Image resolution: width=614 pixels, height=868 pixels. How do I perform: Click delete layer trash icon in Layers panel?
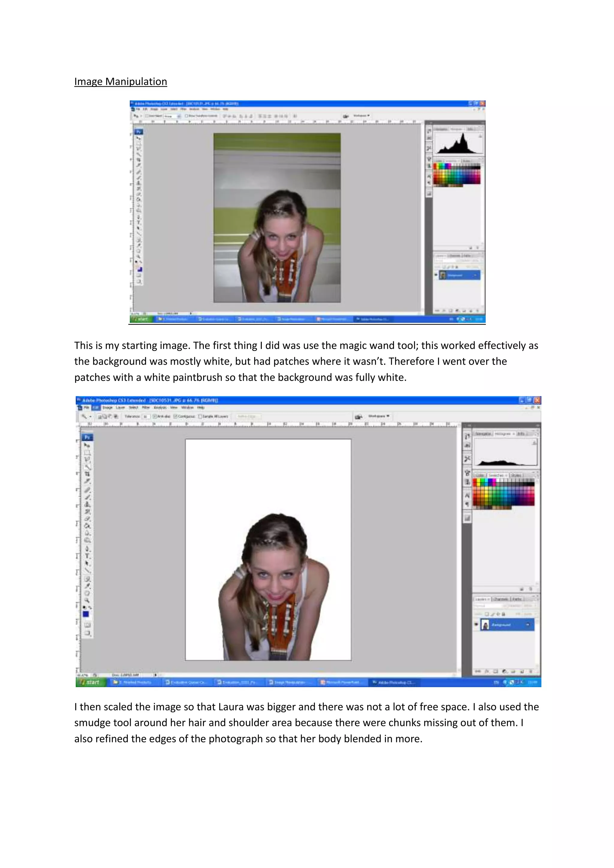(531, 671)
